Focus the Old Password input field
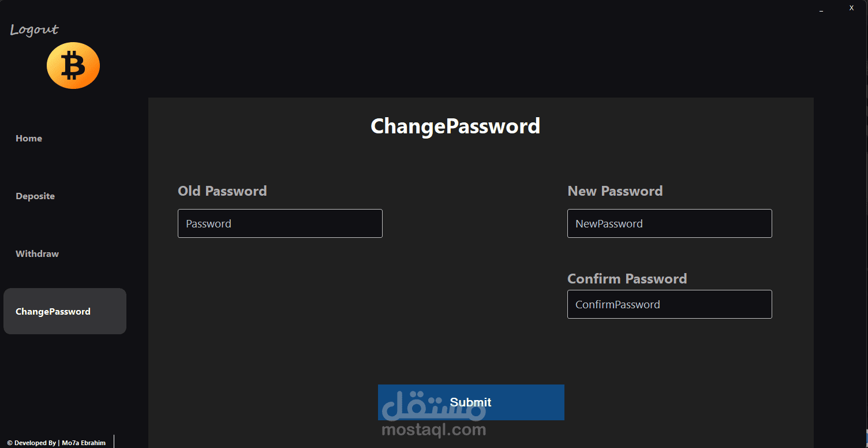Viewport: 868px width, 448px height. tap(280, 223)
